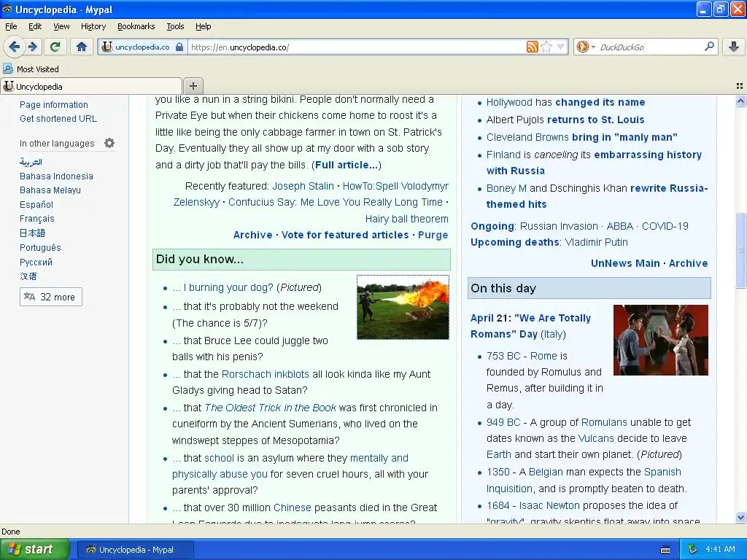
Task: Open Hairy ball theorem link
Action: coord(406,219)
